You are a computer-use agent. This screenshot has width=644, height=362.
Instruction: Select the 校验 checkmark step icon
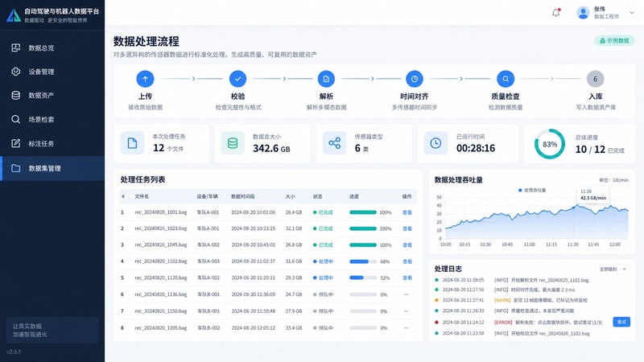[x=237, y=79]
